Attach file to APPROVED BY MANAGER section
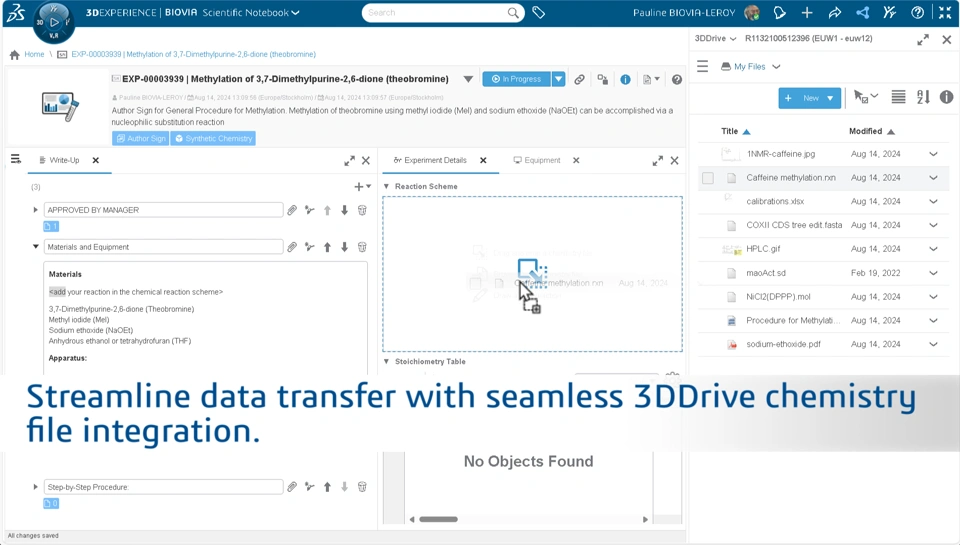 pyautogui.click(x=292, y=210)
